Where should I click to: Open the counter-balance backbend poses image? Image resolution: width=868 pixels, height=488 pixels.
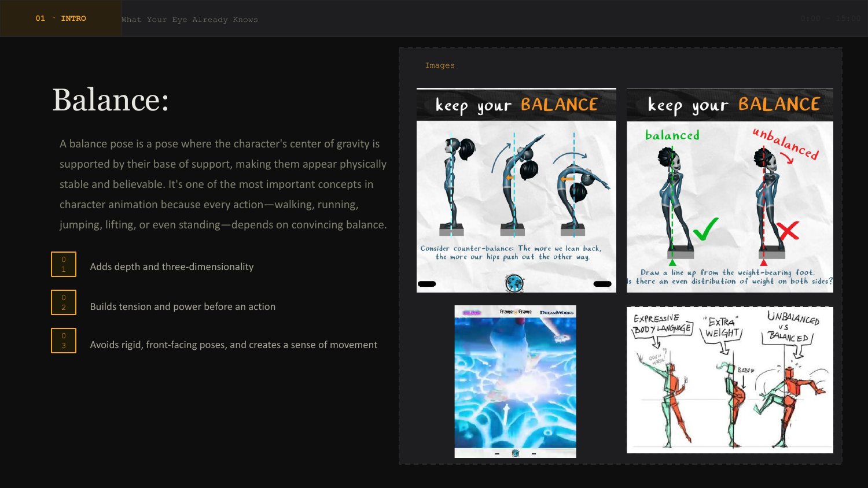tap(516, 190)
